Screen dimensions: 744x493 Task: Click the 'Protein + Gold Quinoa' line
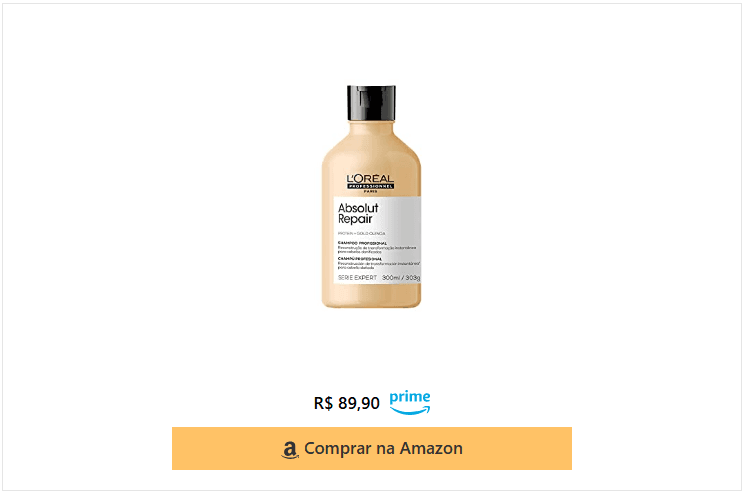pyautogui.click(x=362, y=233)
